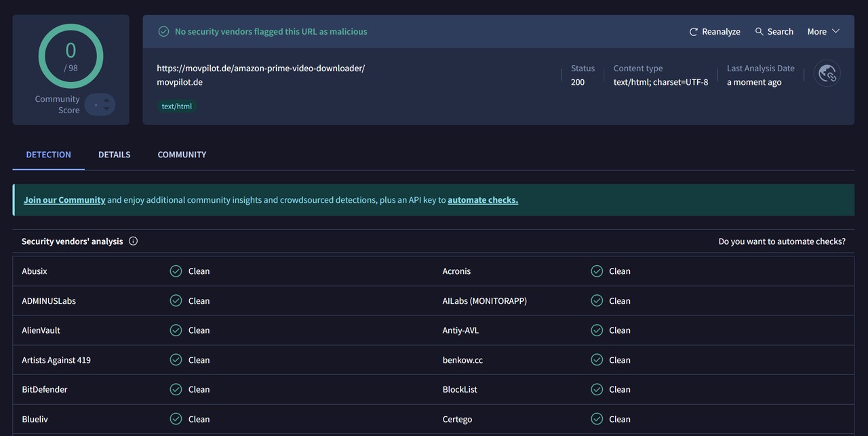Expand the More dropdown menu
Screen dimensions: 868x436
823,32
